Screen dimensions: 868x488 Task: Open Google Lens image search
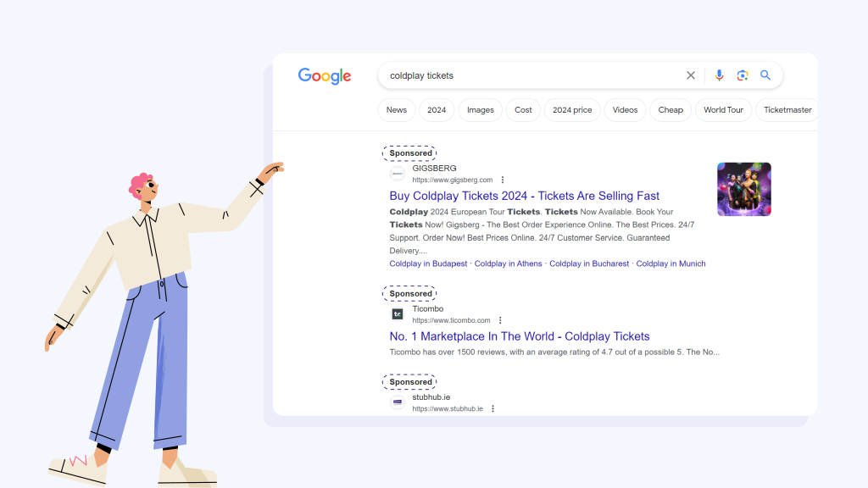coord(742,75)
